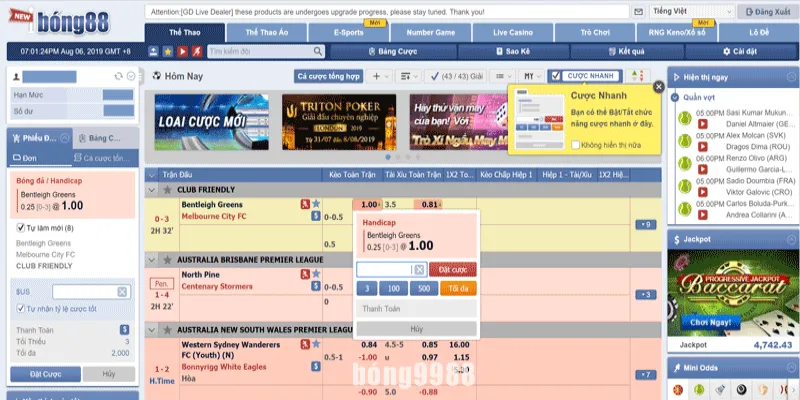Switch to Thể Thao Ảo tab

pos(267,33)
